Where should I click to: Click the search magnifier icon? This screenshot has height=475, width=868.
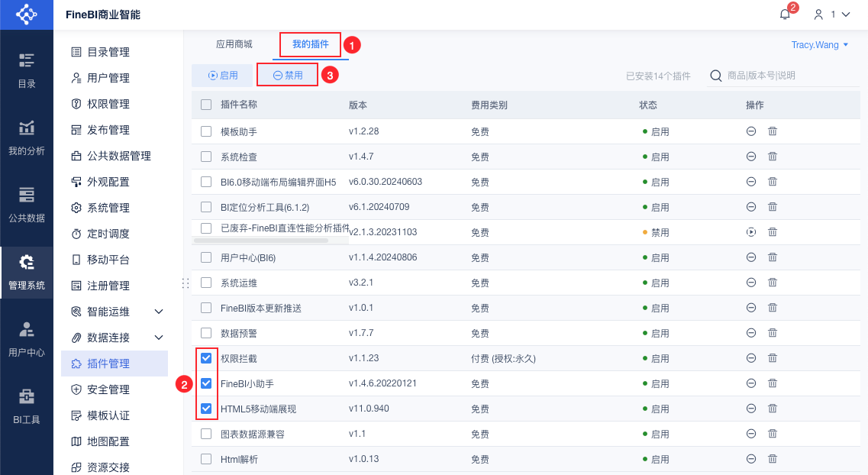pos(716,76)
